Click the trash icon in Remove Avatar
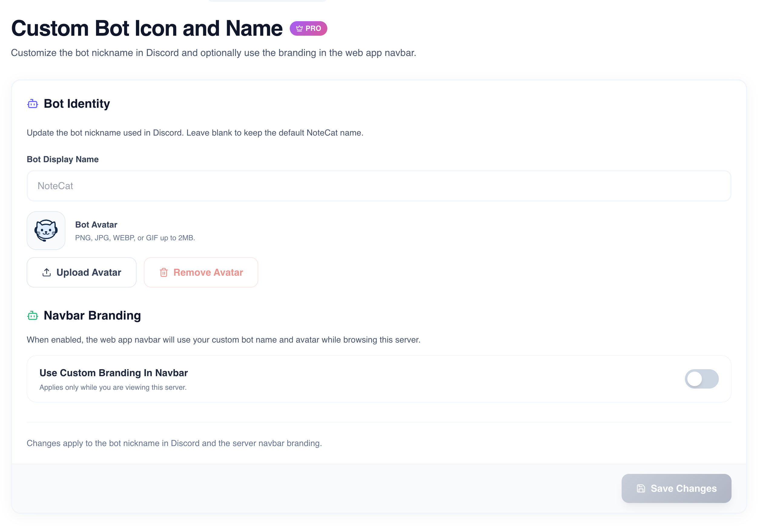Screen dimensions: 760x532 (x=164, y=272)
